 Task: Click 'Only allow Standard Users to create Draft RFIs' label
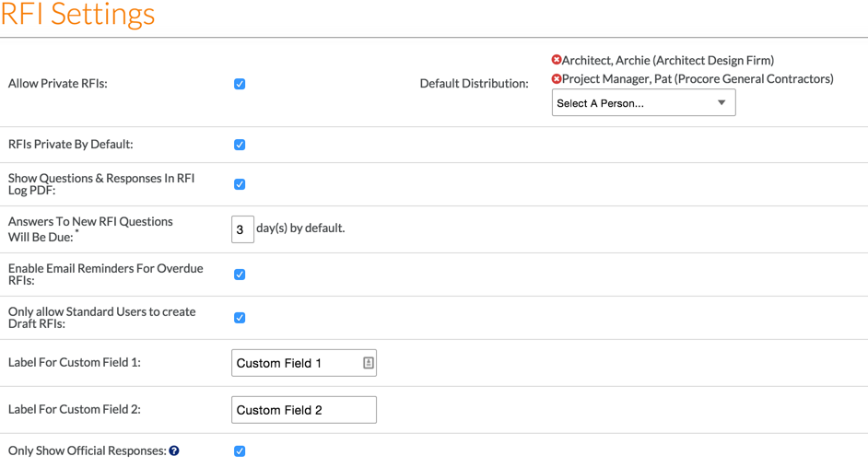[x=102, y=318]
